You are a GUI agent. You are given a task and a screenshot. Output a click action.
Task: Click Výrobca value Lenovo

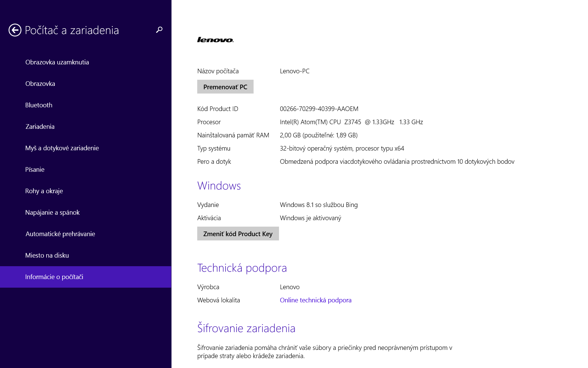pos(290,287)
